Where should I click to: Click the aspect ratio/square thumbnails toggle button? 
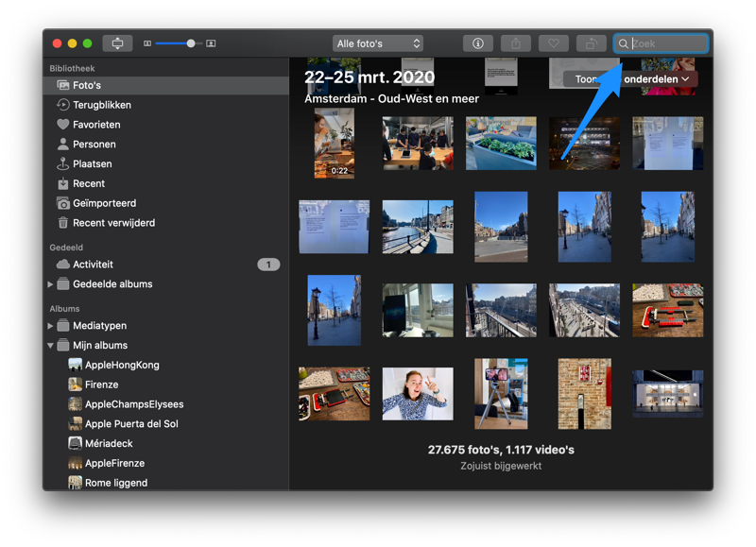(117, 43)
